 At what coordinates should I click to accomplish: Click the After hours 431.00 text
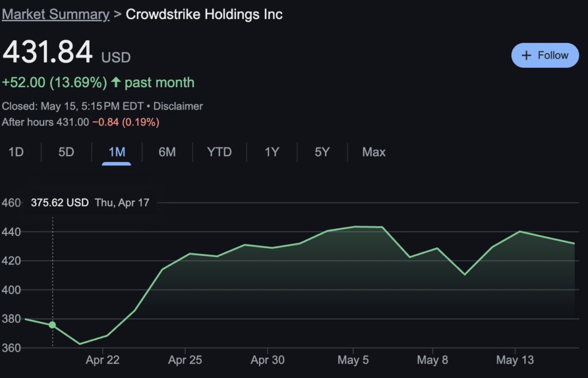click(x=45, y=122)
